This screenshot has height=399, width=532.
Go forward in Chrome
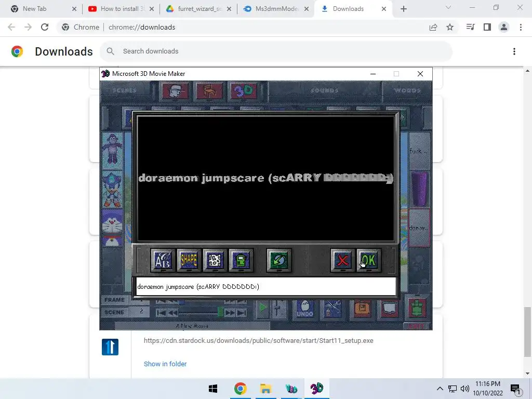pos(28,27)
